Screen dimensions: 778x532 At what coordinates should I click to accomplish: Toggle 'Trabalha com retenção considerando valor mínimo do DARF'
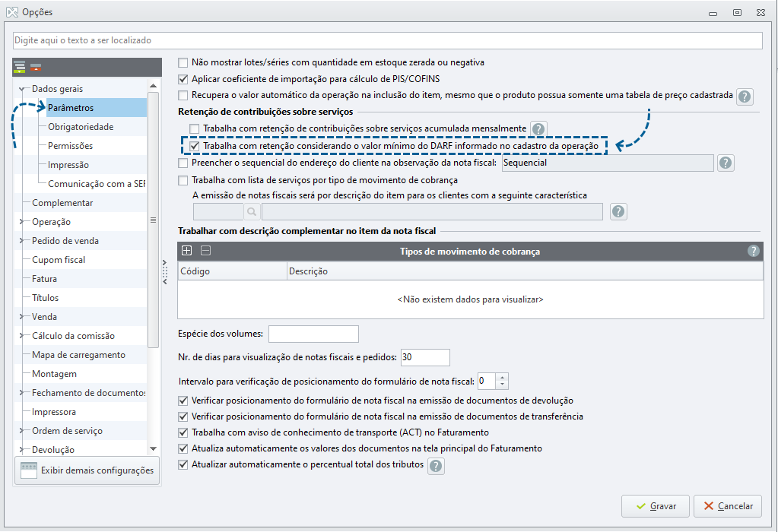(x=195, y=146)
